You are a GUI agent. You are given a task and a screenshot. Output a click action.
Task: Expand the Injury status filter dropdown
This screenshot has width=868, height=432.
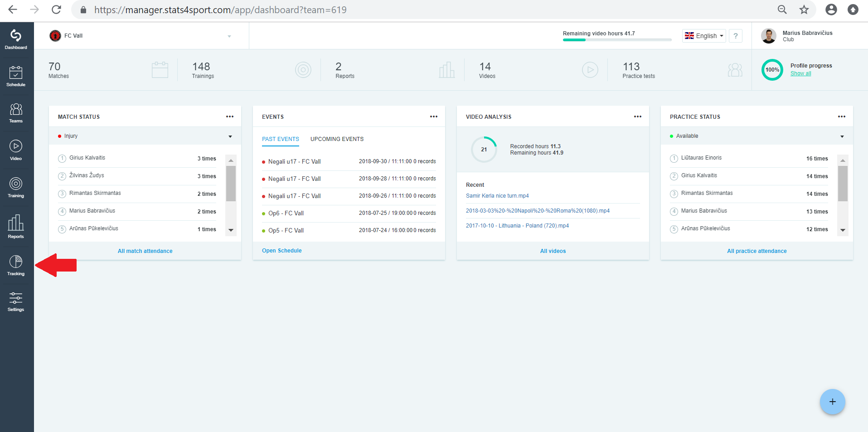pos(145,136)
